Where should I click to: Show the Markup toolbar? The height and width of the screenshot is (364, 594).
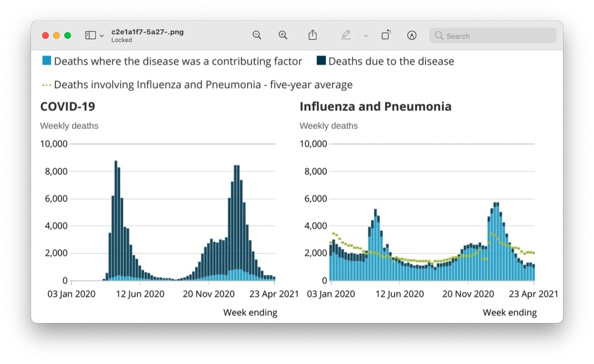coord(412,35)
